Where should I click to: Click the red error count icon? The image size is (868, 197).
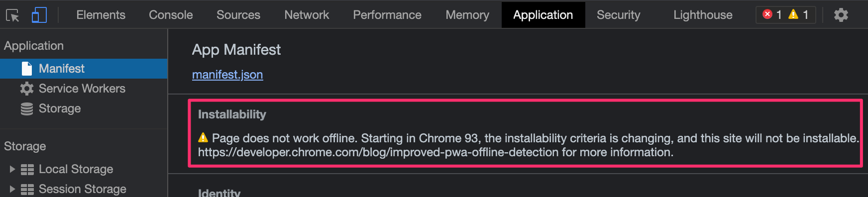point(767,14)
